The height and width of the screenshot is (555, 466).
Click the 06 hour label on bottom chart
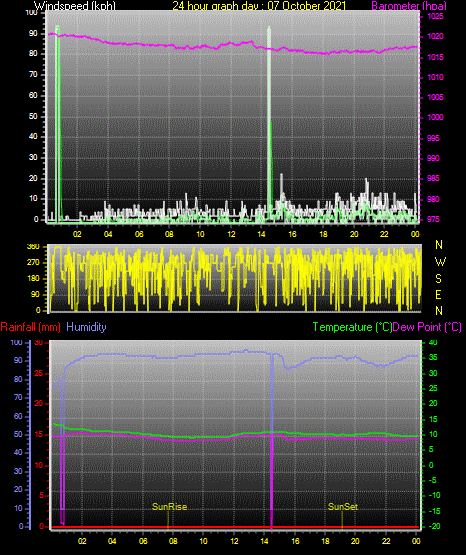pyautogui.click(x=143, y=541)
